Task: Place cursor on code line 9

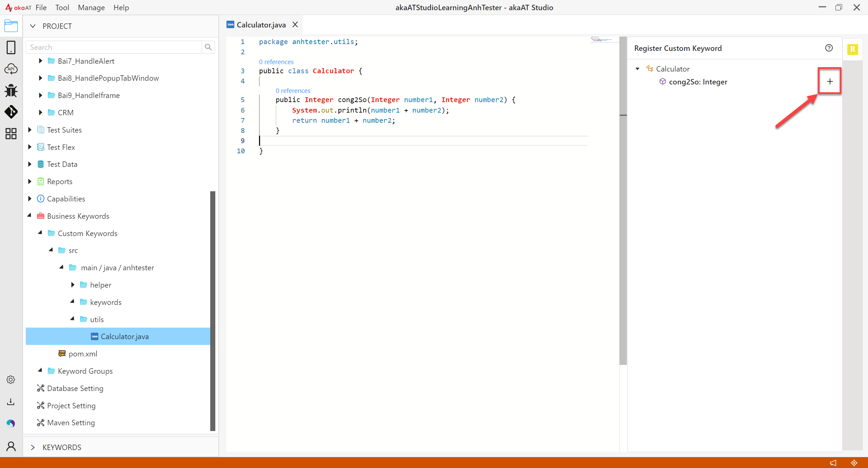Action: 423,141
